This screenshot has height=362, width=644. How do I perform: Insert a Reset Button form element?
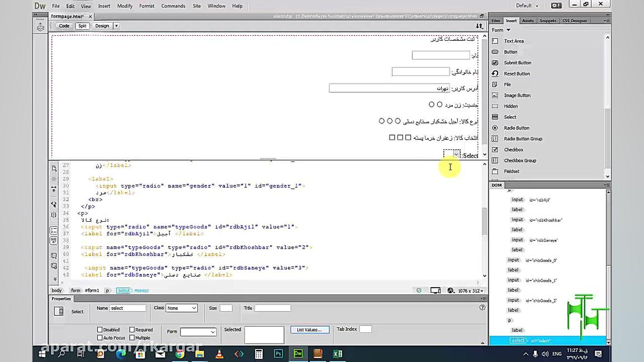click(x=517, y=73)
